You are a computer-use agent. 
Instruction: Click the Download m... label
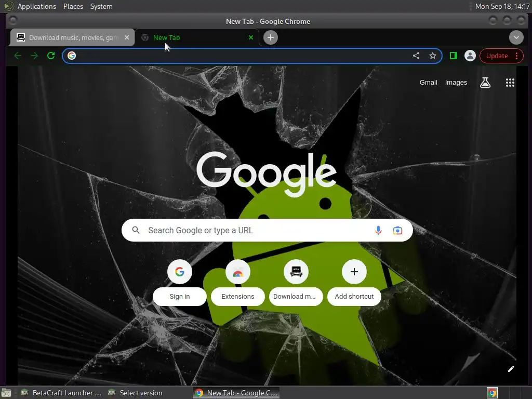[x=296, y=297]
